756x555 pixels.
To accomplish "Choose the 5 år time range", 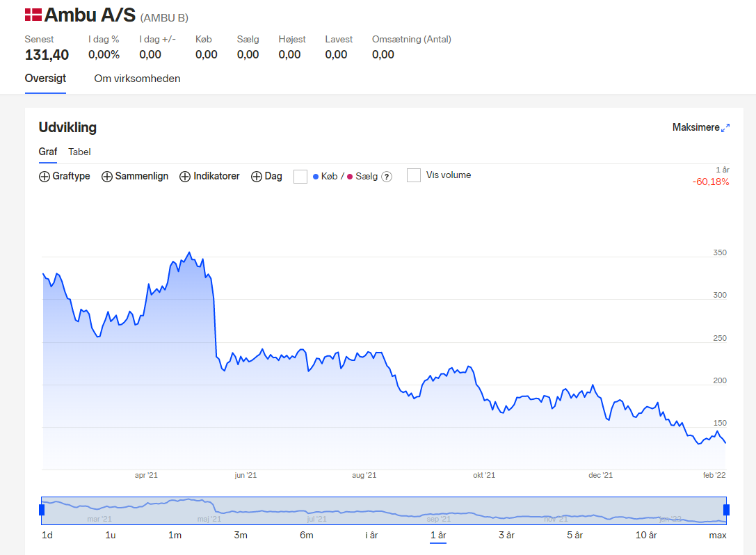I will point(574,535).
